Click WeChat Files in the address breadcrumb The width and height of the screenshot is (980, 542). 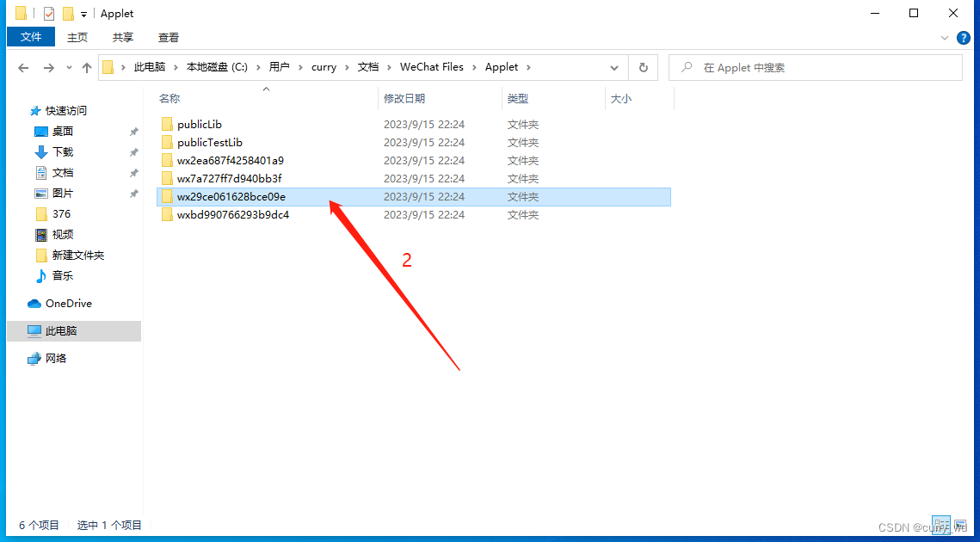coord(432,67)
